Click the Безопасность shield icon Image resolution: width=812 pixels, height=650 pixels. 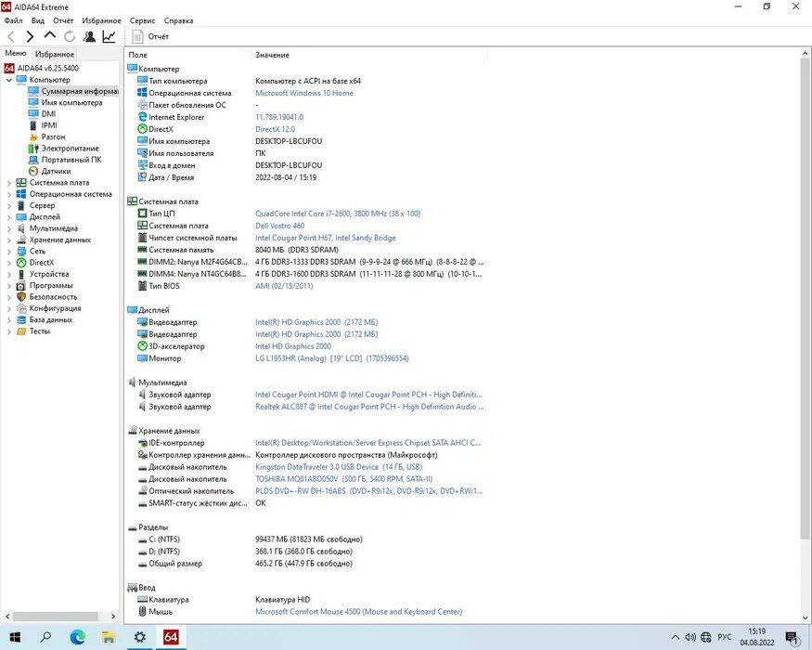21,296
